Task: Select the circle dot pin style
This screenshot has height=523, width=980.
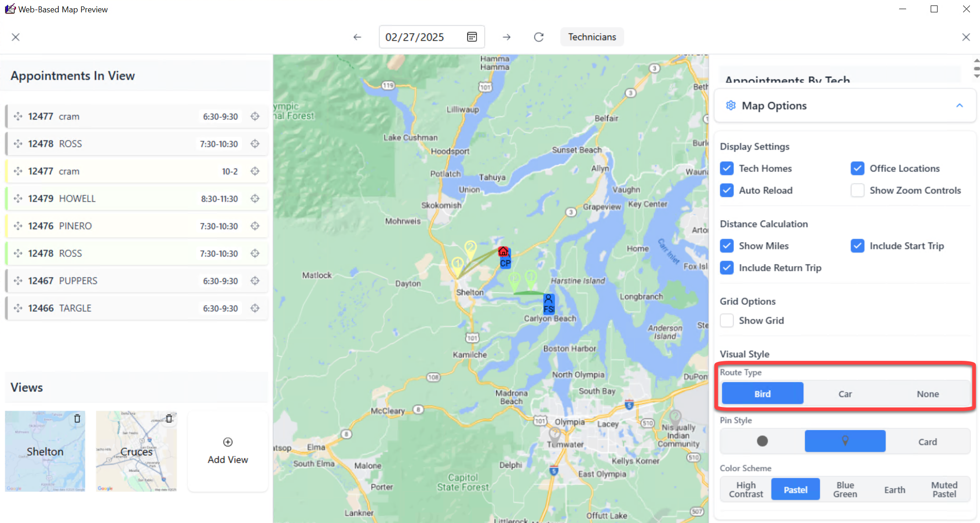Action: pos(762,441)
